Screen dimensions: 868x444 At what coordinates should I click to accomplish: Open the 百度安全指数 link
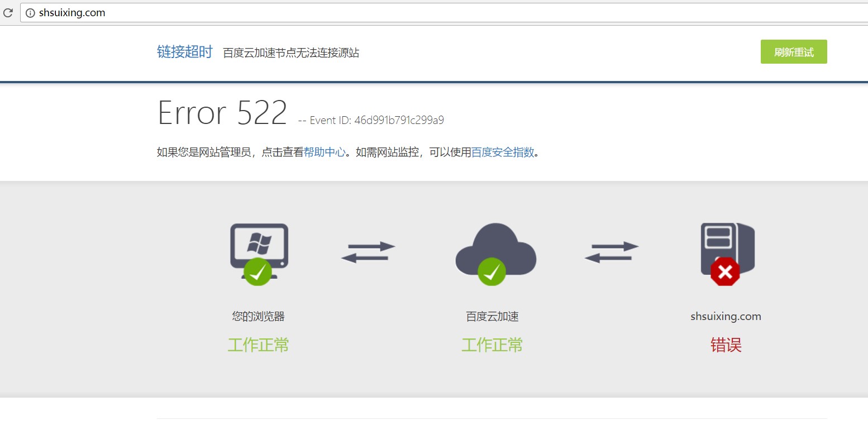503,152
